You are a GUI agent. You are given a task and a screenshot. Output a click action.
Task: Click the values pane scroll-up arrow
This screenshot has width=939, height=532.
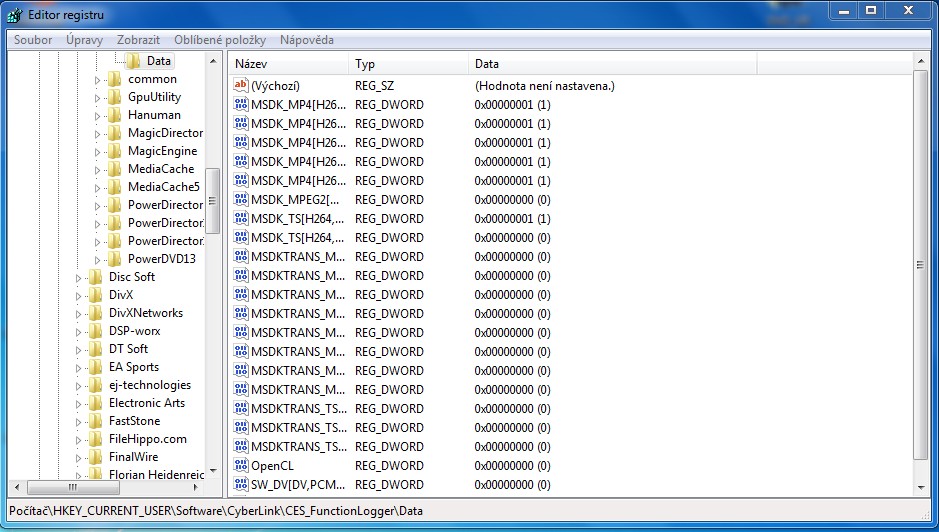point(921,61)
